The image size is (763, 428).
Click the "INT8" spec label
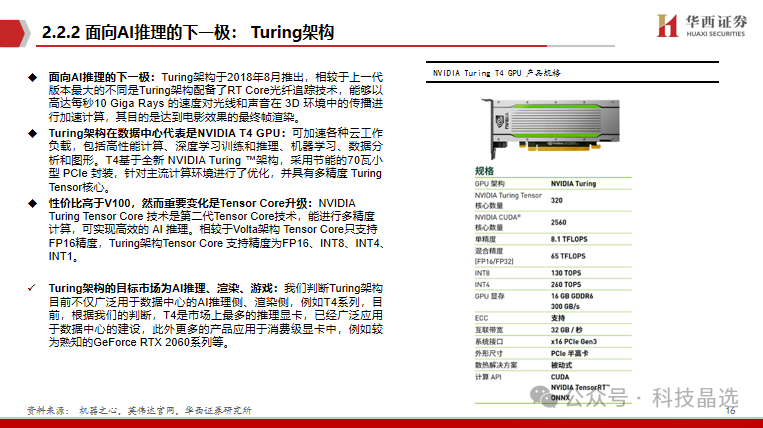tap(482, 273)
